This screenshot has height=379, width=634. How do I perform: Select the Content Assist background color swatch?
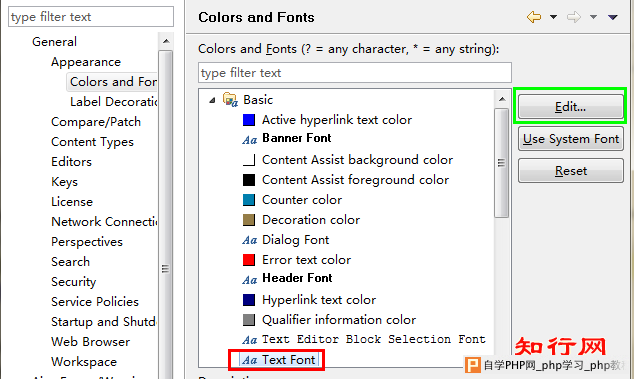249,160
